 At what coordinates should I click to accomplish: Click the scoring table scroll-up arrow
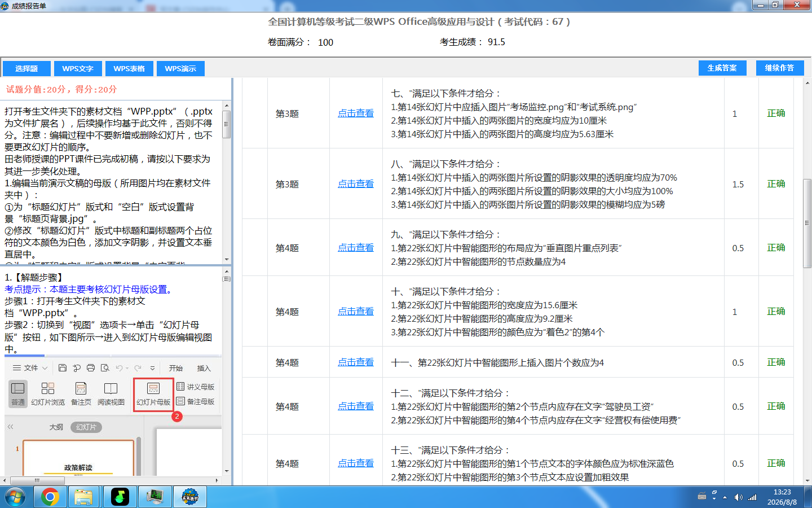pos(807,82)
